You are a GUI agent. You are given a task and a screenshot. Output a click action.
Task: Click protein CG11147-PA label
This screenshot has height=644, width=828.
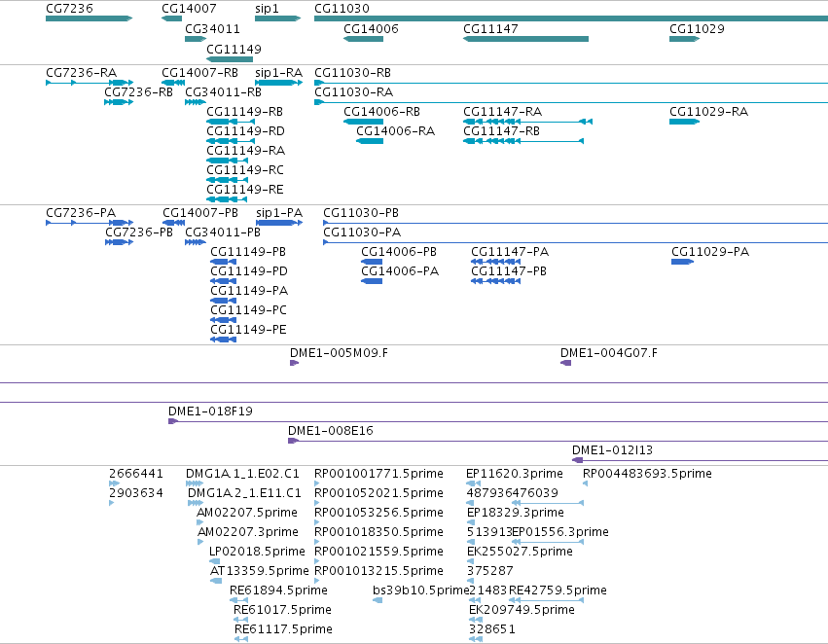pos(510,252)
